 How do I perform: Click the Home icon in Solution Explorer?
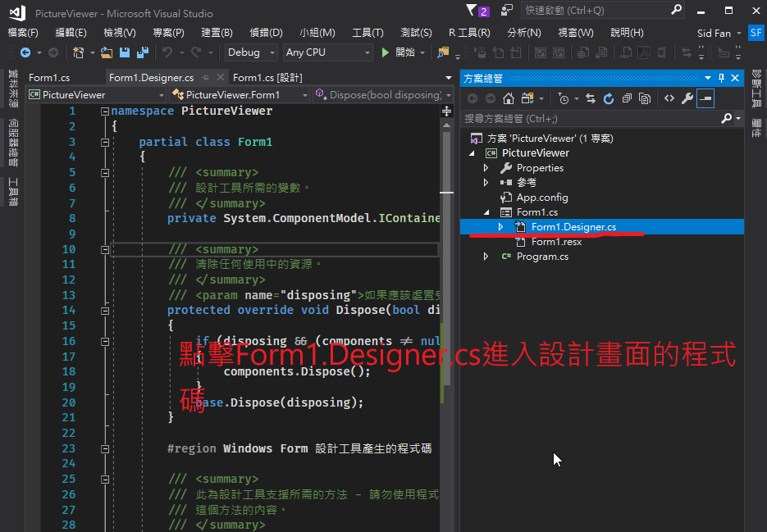pyautogui.click(x=509, y=98)
